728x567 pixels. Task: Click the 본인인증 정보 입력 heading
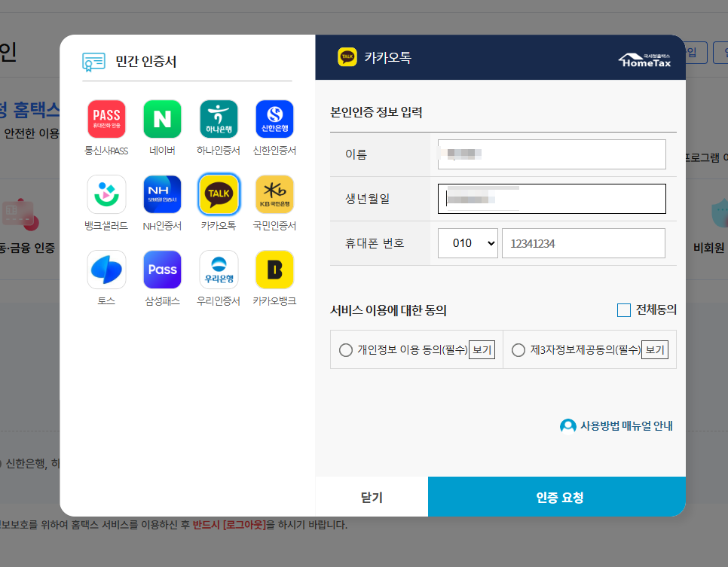point(376,112)
